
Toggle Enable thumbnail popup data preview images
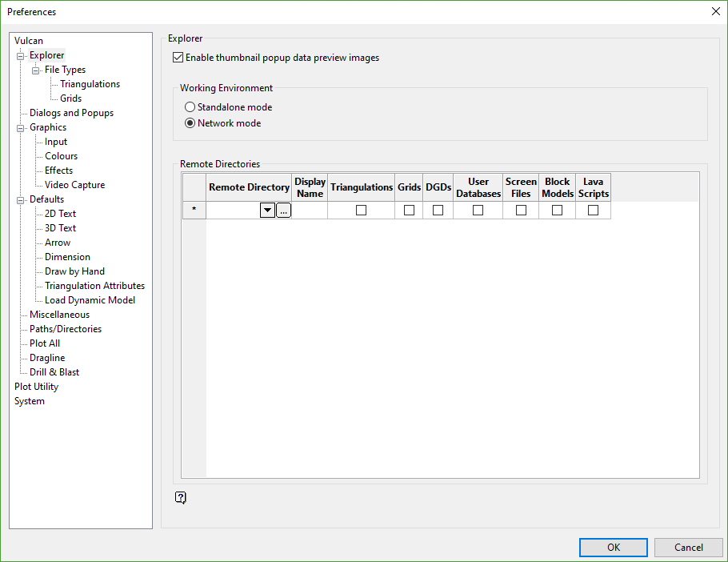[x=178, y=58]
